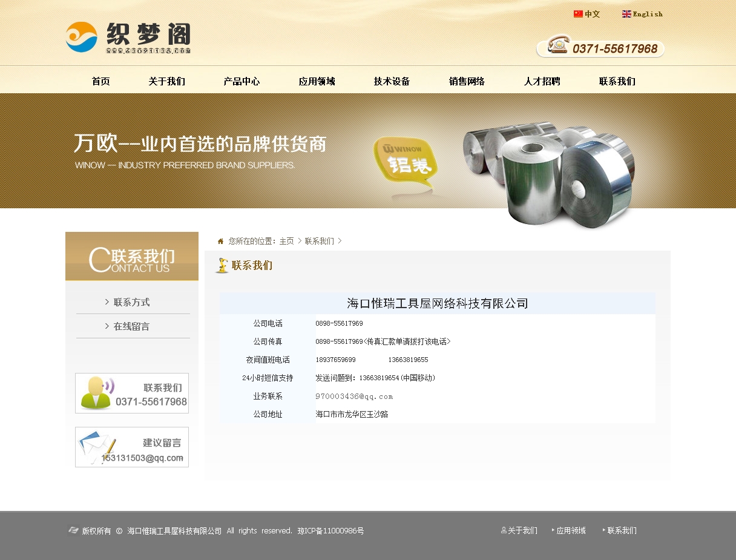Click the home icon in the breadcrumb

click(x=221, y=241)
